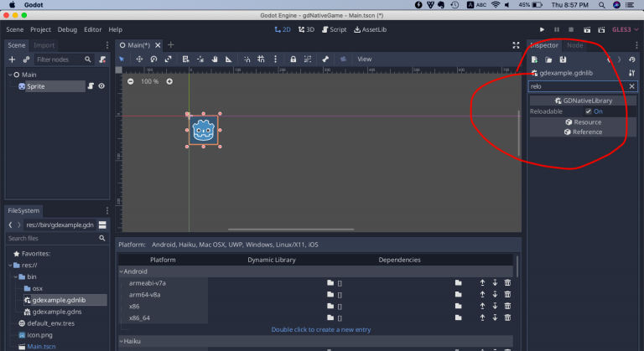Collapse the bin folder in FileSystem
The width and height of the screenshot is (644, 351).
16,276
